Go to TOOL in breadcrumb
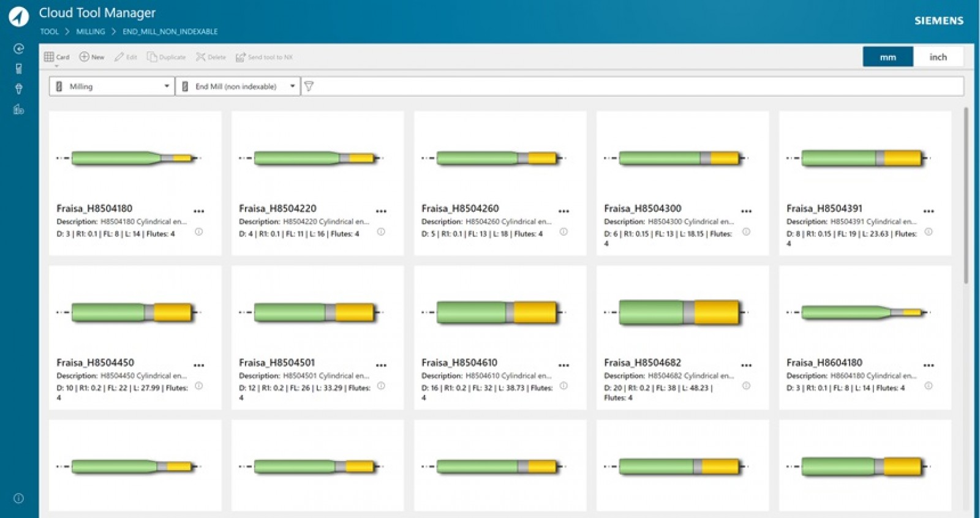980x518 pixels. [x=49, y=32]
